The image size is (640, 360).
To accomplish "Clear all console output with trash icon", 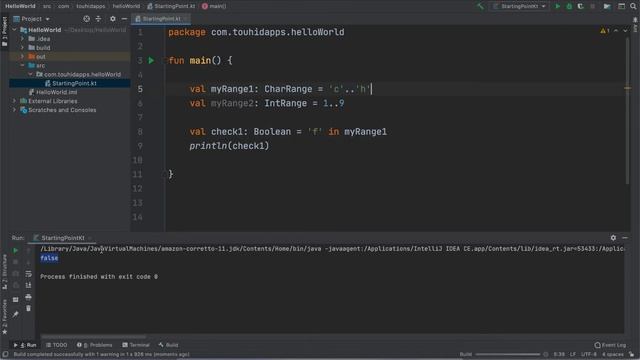I will click(28, 308).
